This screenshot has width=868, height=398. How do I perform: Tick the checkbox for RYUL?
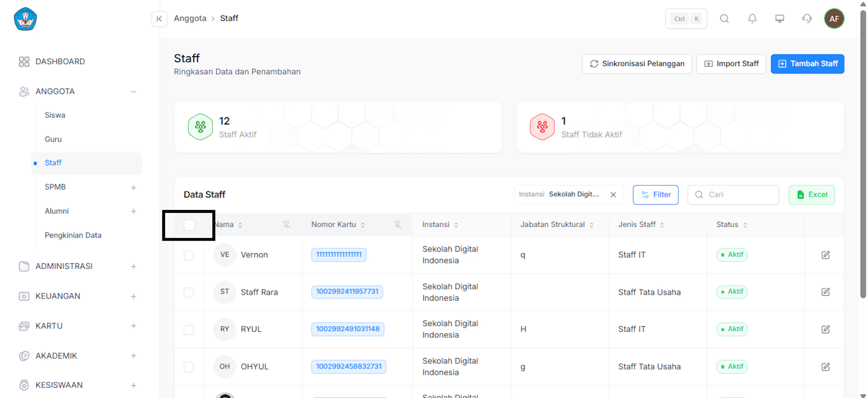[189, 329]
